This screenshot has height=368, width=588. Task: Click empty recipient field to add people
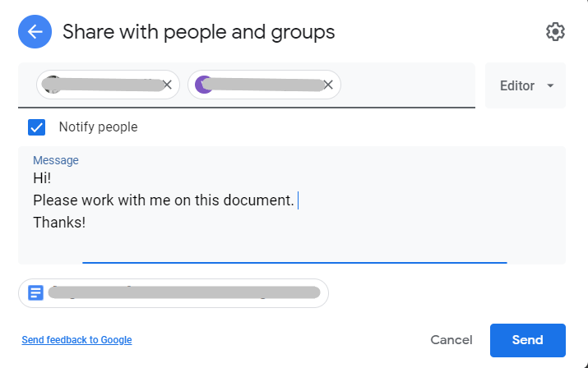pyautogui.click(x=407, y=85)
